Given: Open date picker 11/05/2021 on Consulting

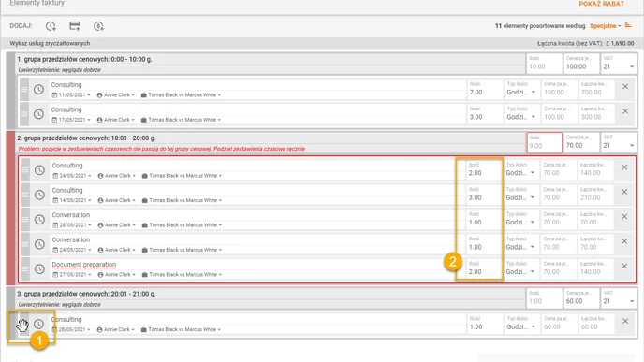Looking at the screenshot, I should [71, 94].
